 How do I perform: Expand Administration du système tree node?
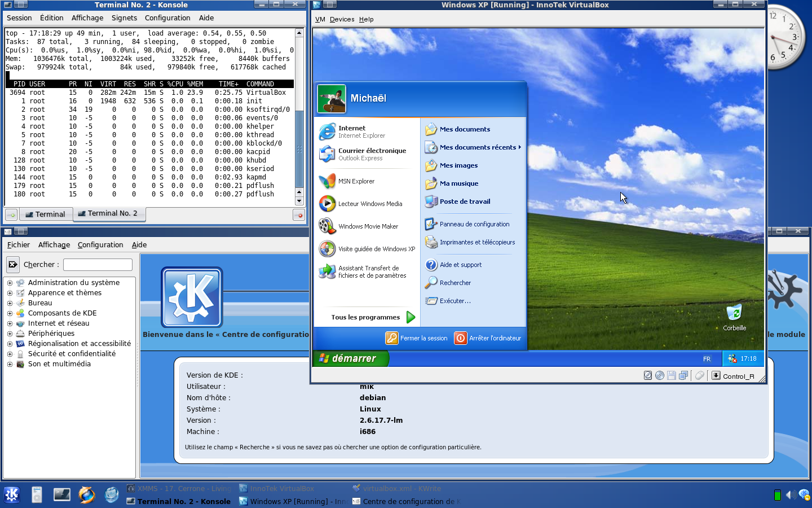pos(10,283)
